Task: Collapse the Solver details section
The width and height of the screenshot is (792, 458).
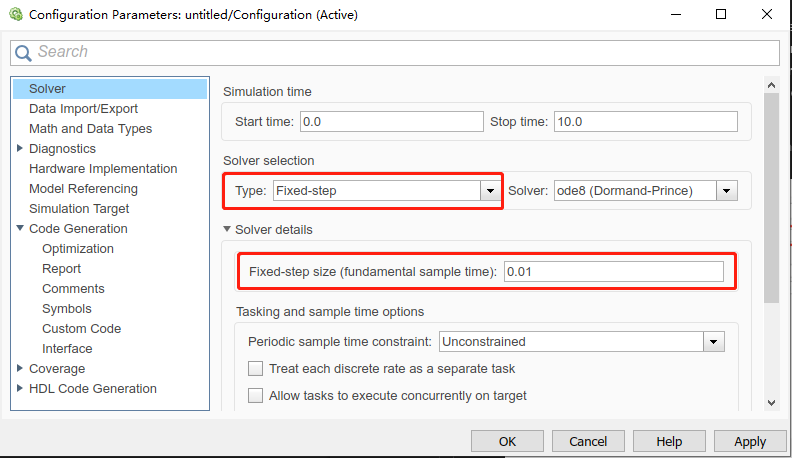Action: point(227,229)
